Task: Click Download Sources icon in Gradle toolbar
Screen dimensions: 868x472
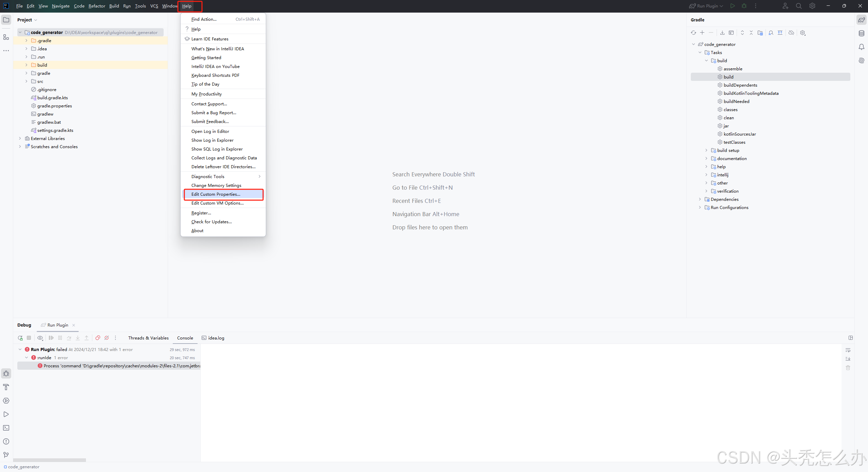Action: point(722,33)
